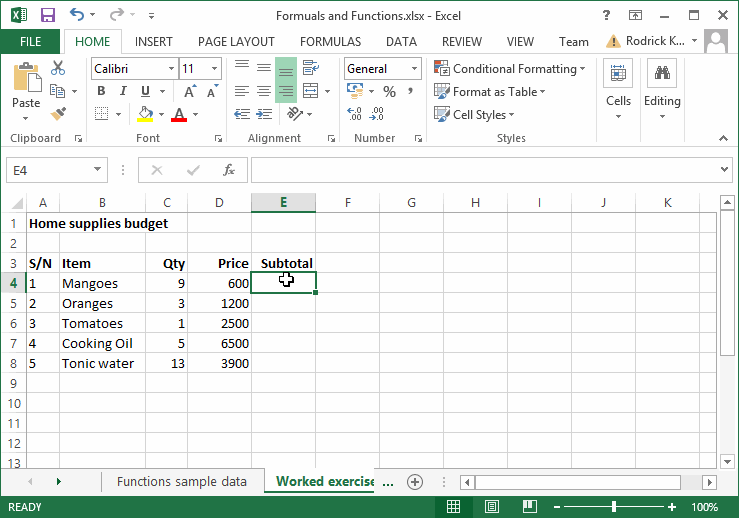Add a new sheet with plus icon

pos(415,482)
